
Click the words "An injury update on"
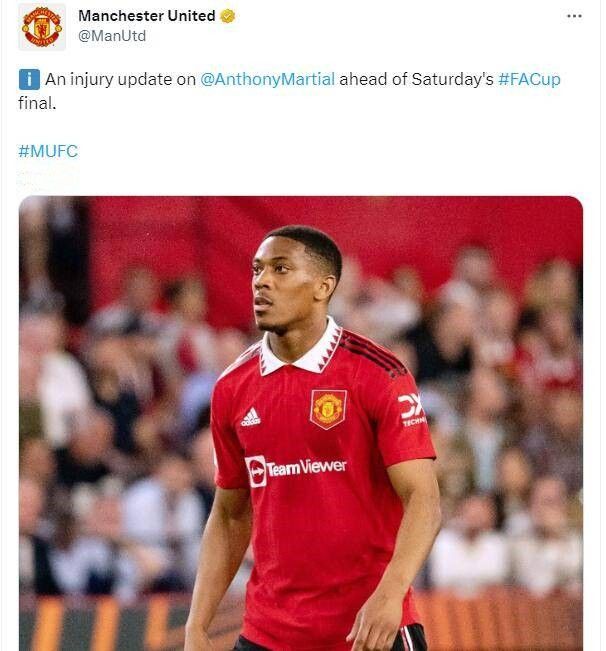click(120, 80)
